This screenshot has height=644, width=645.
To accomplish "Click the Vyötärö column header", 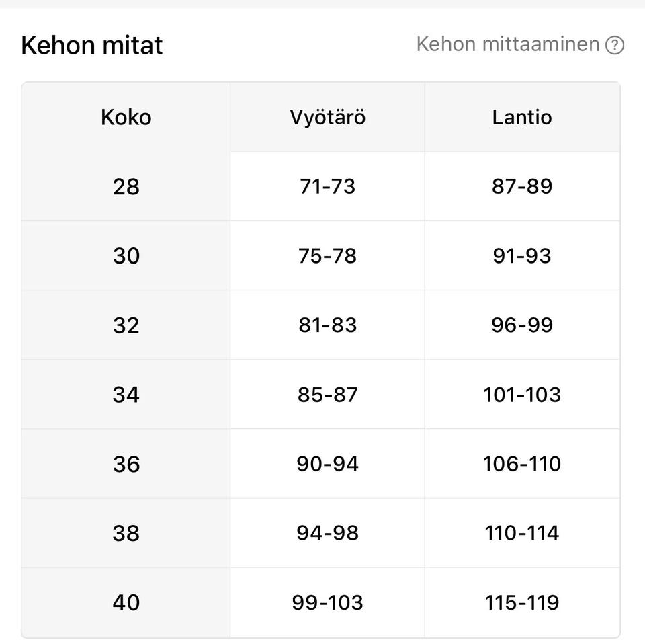I will coord(327,117).
